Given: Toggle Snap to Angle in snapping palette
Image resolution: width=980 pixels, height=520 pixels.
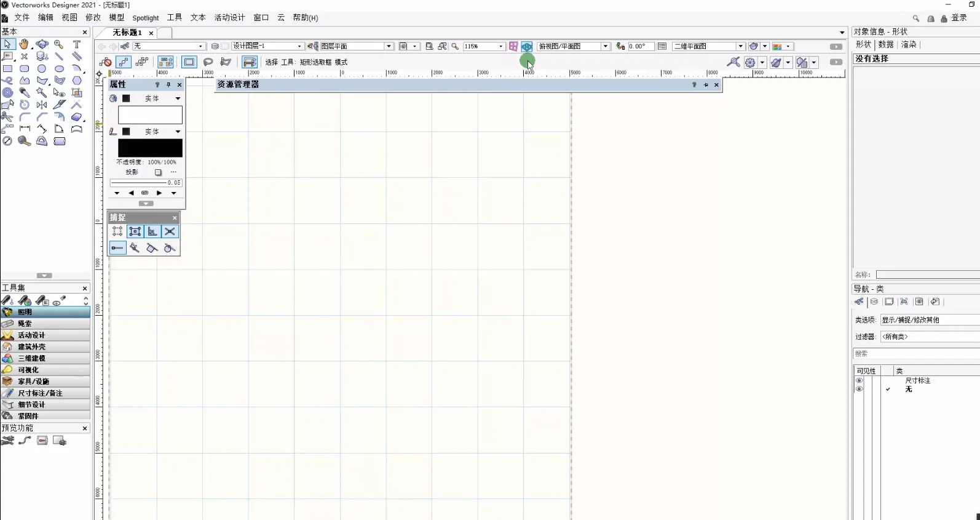Looking at the screenshot, I should point(152,231).
